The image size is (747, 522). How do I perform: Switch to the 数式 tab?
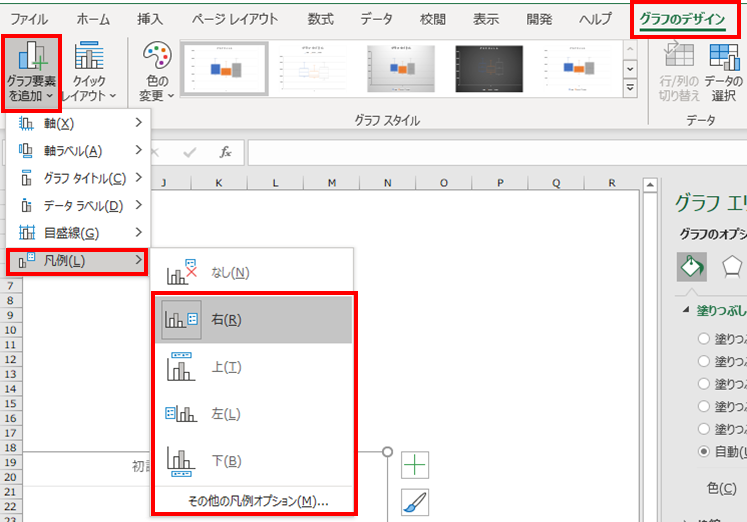pyautogui.click(x=320, y=19)
